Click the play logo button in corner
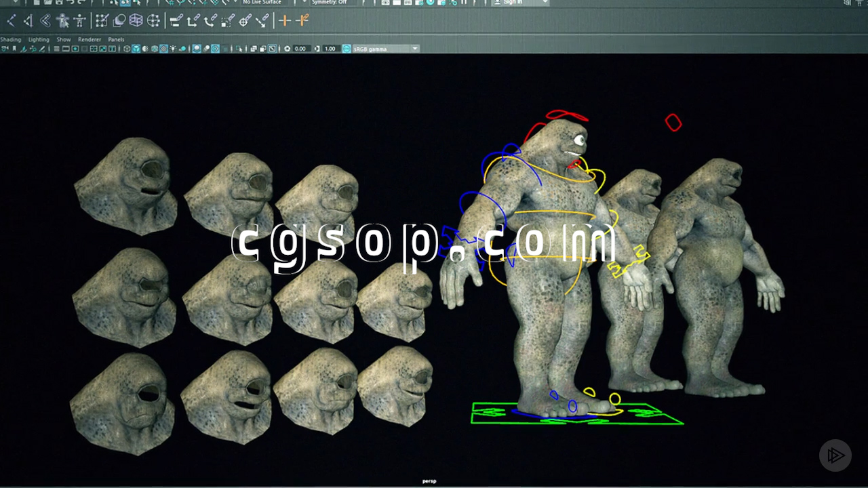This screenshot has height=488, width=868. [x=835, y=455]
